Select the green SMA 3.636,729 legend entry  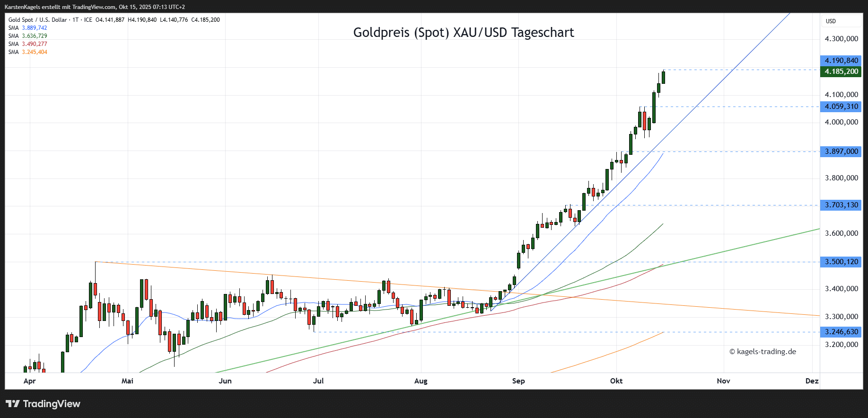click(28, 36)
